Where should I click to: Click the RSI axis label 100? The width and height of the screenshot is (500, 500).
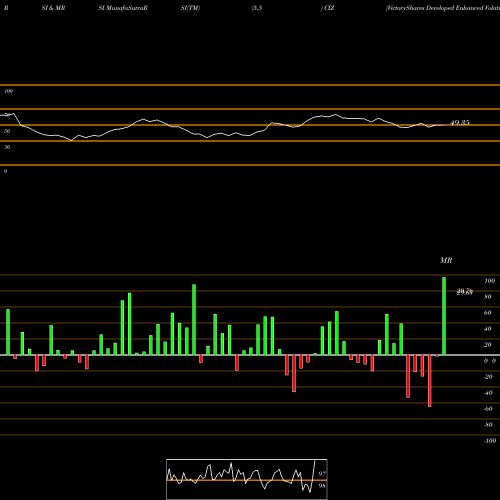9,91
